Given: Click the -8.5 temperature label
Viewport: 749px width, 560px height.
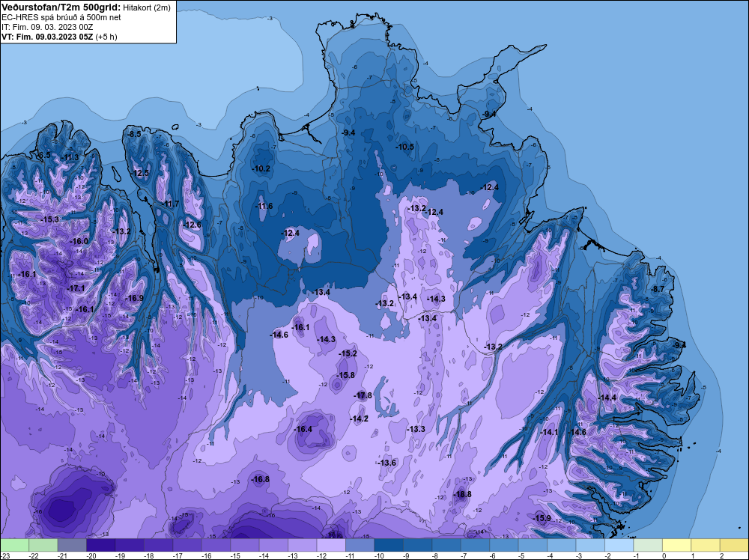Looking at the screenshot, I should (134, 134).
